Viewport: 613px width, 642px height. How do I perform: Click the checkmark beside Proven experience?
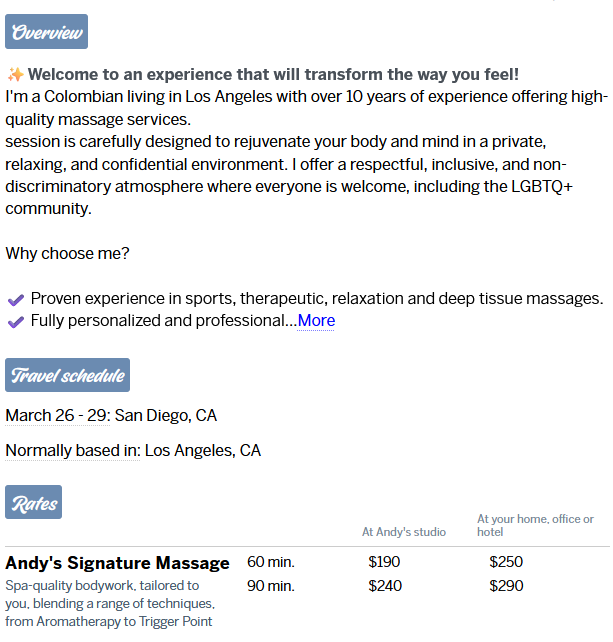point(16,299)
